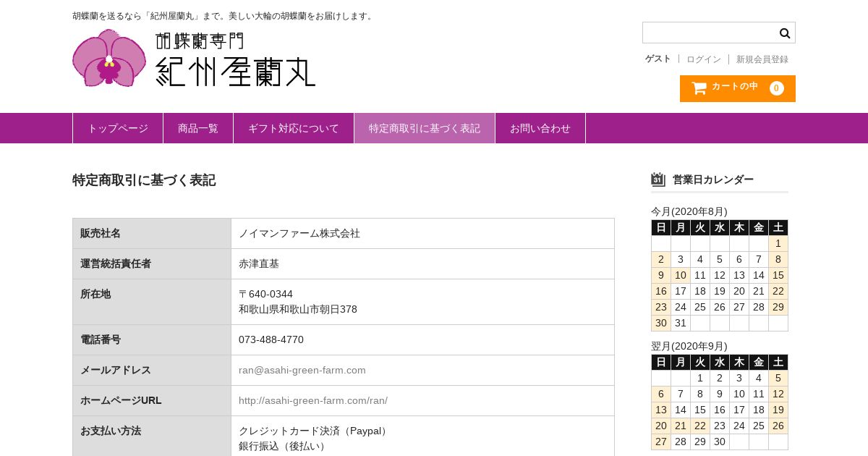Click the phone number 073-488-4770
The width and height of the screenshot is (868, 456).
[x=271, y=339]
